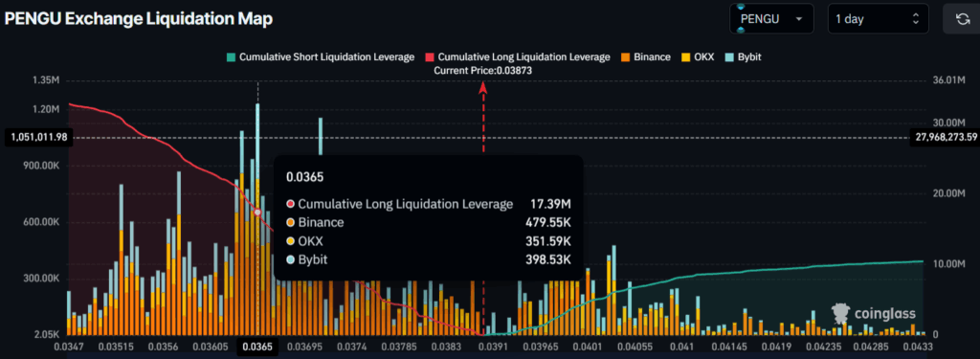The image size is (980, 359).
Task: Toggle the OKX legend entry
Action: [x=698, y=56]
